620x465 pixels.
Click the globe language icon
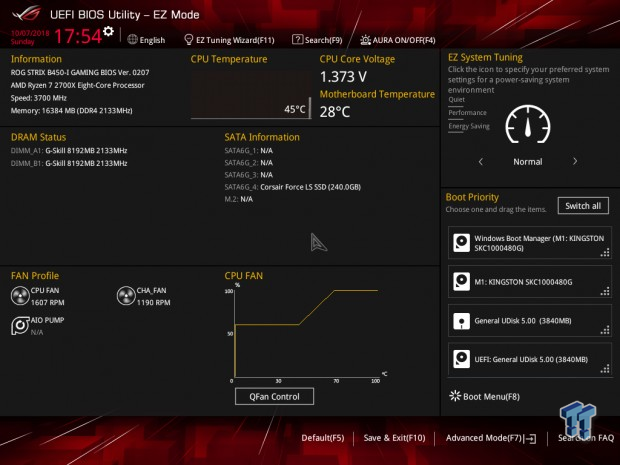point(132,40)
